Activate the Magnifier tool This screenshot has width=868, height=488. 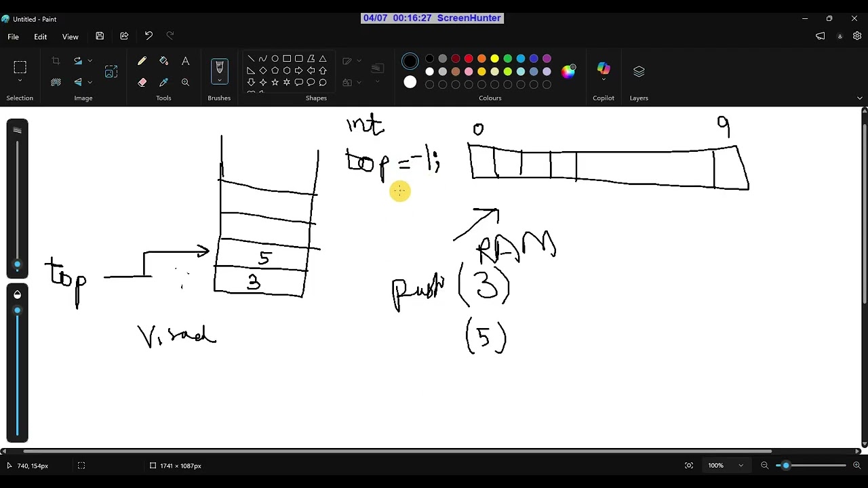[x=185, y=82]
